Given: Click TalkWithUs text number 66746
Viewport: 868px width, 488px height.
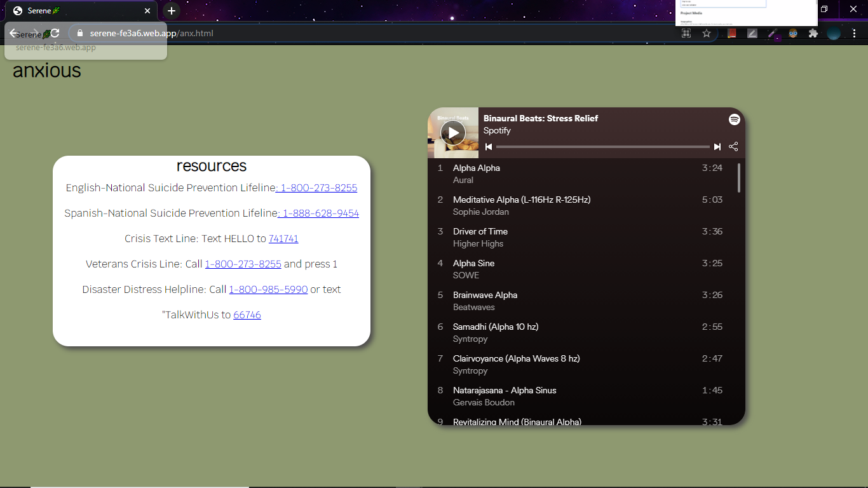Looking at the screenshot, I should pyautogui.click(x=247, y=315).
